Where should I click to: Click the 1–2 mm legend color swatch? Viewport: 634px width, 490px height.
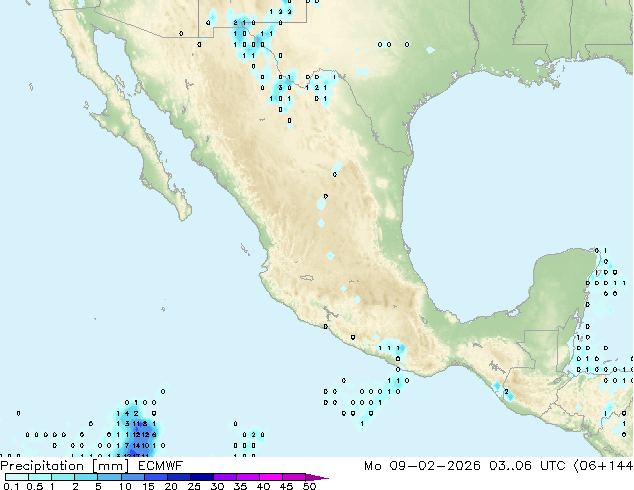(63, 477)
